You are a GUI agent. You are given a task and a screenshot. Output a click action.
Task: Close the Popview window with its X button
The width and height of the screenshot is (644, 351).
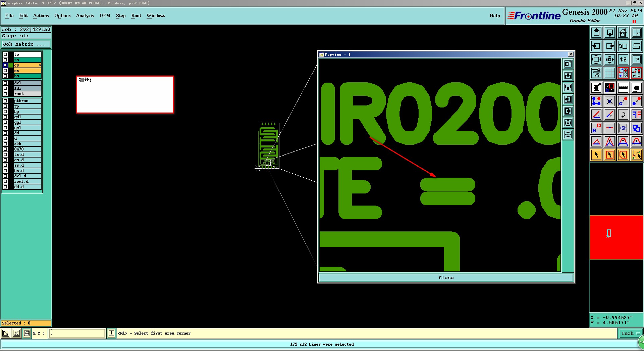point(571,54)
